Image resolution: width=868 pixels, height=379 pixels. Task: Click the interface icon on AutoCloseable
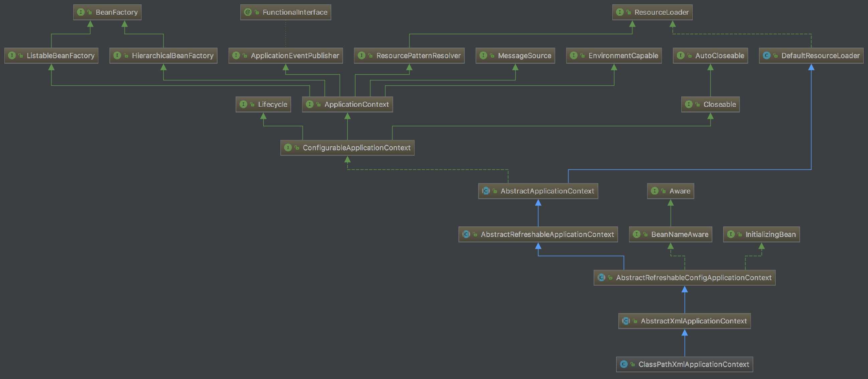680,55
